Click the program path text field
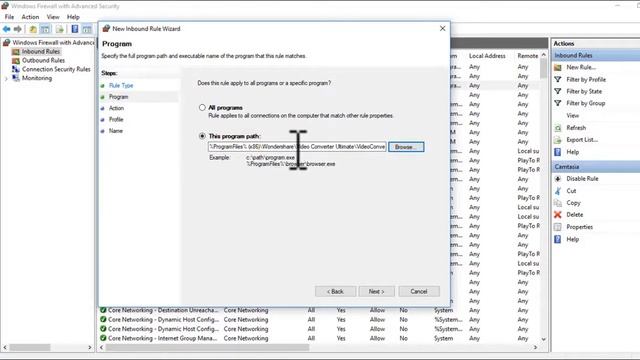Screen dimensions: 640x360 297,147
